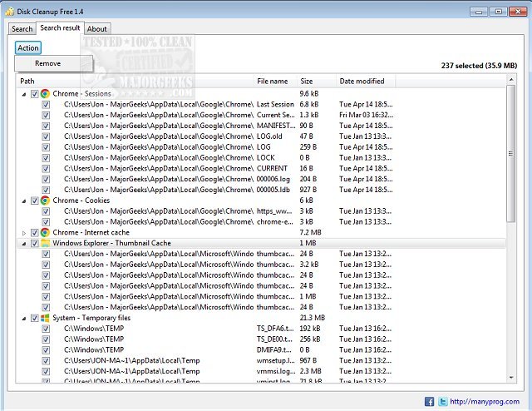Select the vmmsi.log 2.3 MB row
Screen dimensions: 532x411
point(261,371)
